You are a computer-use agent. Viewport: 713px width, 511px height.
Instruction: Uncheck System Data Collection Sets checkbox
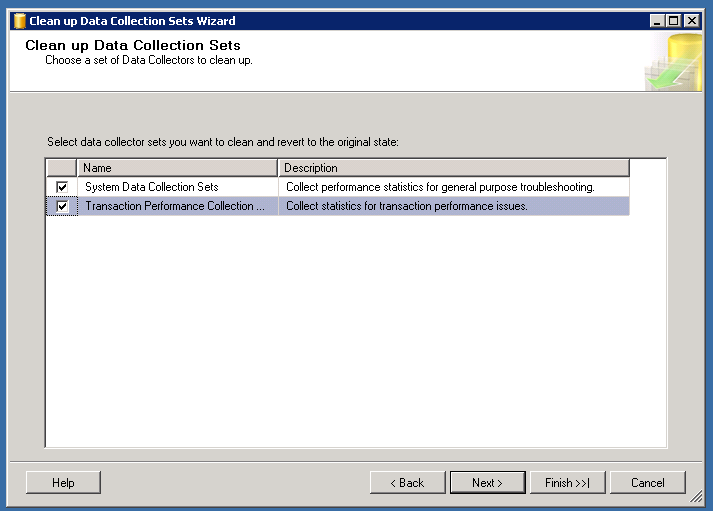62,187
